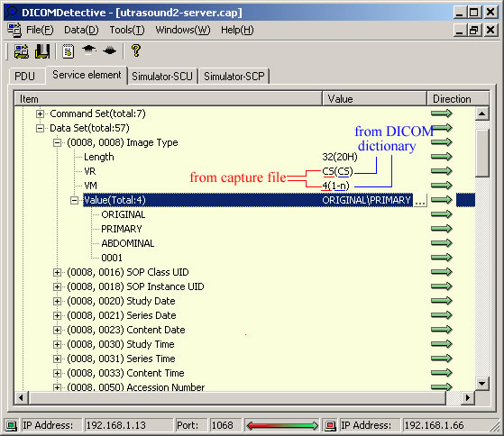504x436 pixels.
Task: Expand the Content Date node
Action: (x=57, y=330)
